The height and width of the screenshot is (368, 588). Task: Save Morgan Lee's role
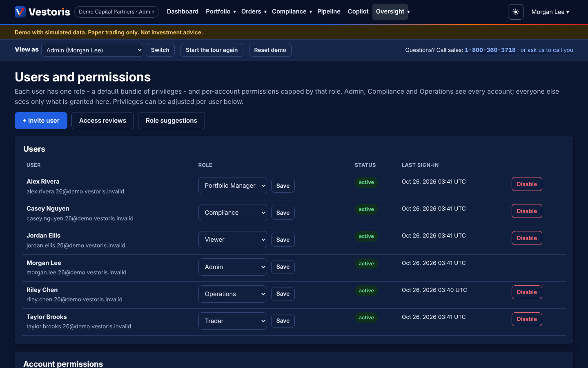point(283,267)
